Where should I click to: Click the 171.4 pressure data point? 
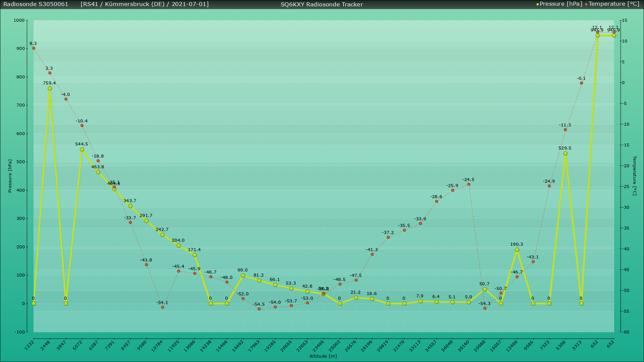[195, 255]
